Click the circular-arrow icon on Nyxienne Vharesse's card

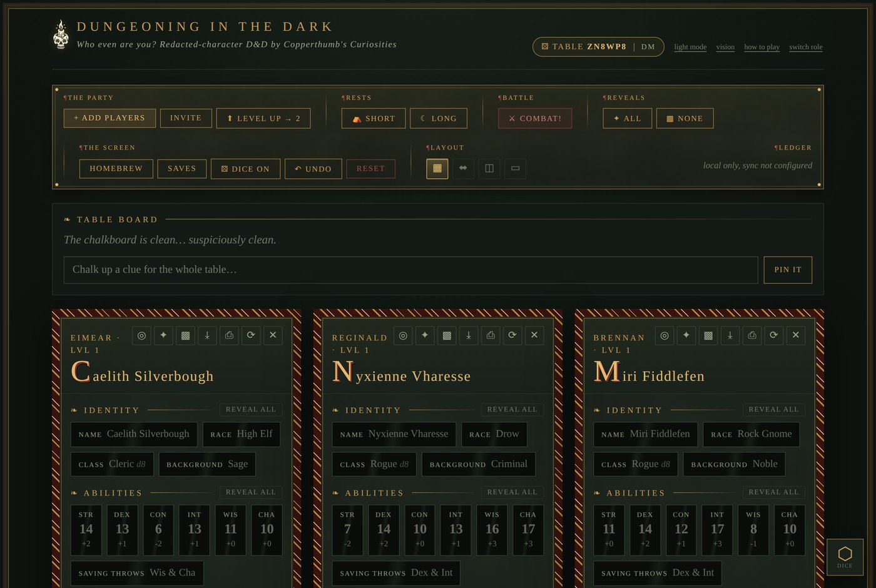point(512,335)
